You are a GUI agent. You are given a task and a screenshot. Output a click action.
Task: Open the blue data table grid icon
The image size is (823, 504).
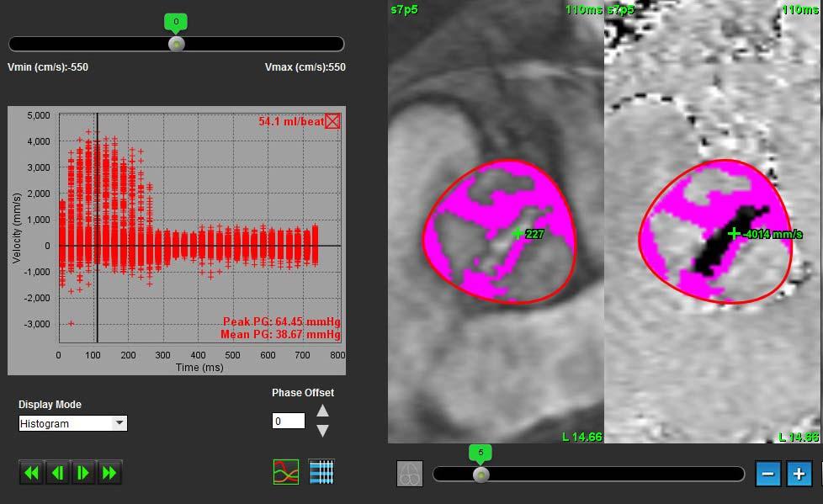321,472
